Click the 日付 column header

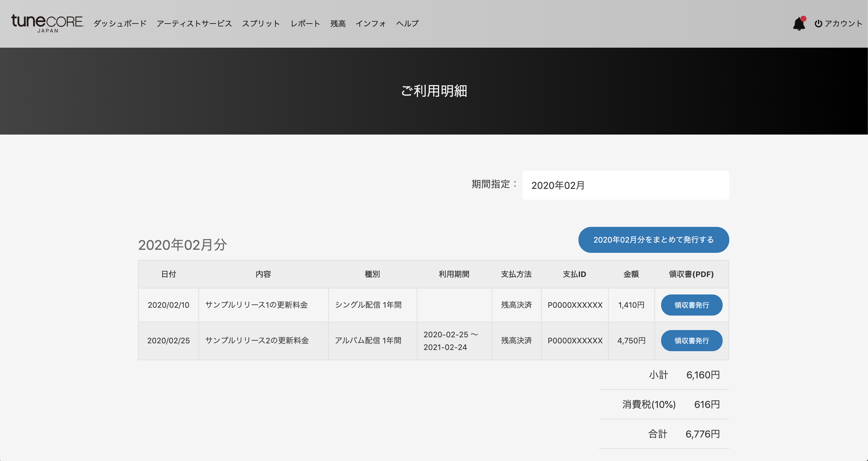click(x=169, y=274)
